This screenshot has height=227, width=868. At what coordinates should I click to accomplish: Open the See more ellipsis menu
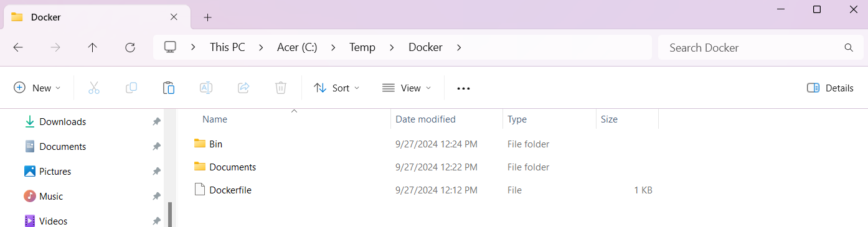(x=463, y=88)
